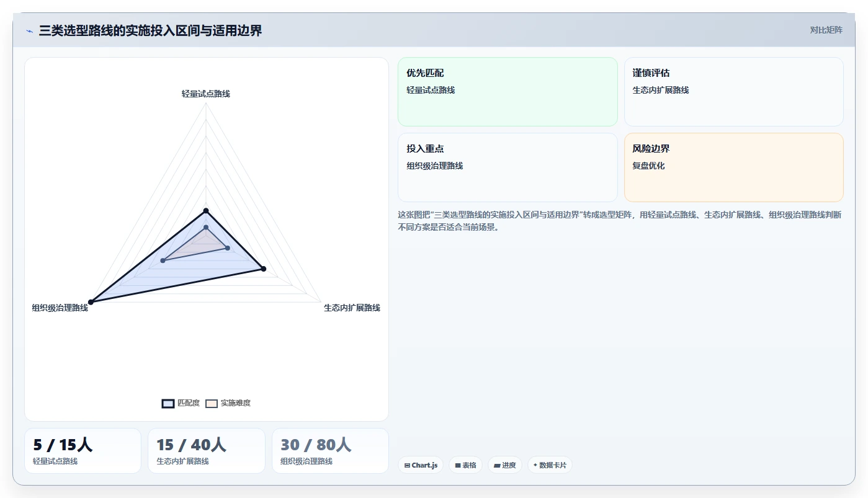Image resolution: width=868 pixels, height=498 pixels.
Task: Toggle the 匹配度 legend swatch
Action: point(168,403)
